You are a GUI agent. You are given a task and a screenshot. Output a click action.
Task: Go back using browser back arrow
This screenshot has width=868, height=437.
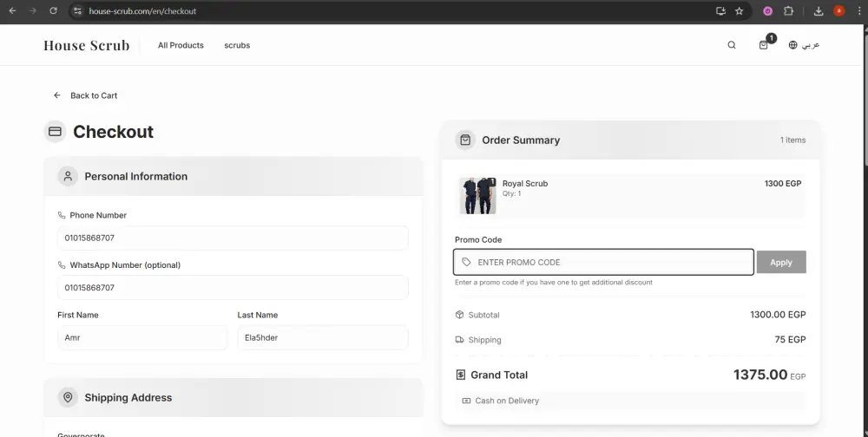pos(12,10)
